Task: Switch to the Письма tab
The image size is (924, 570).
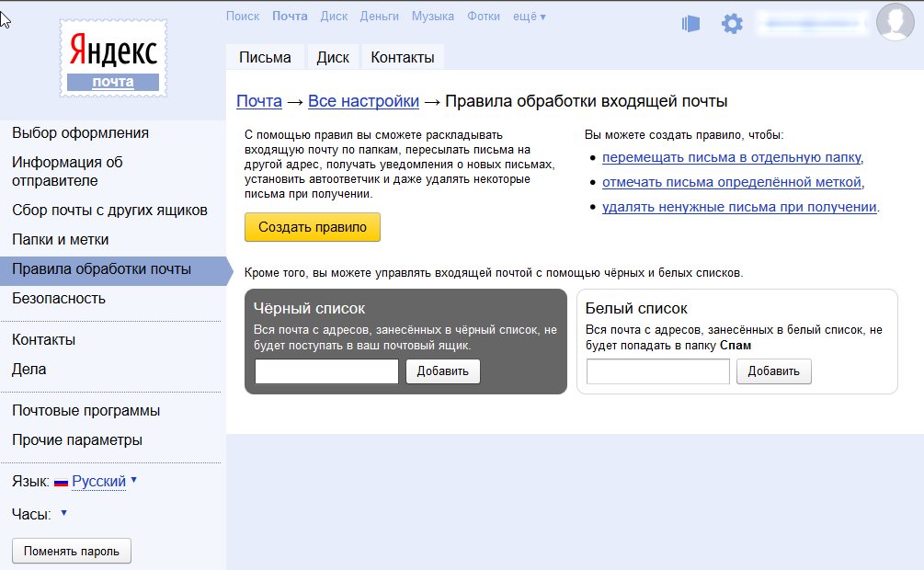Action: coord(265,57)
